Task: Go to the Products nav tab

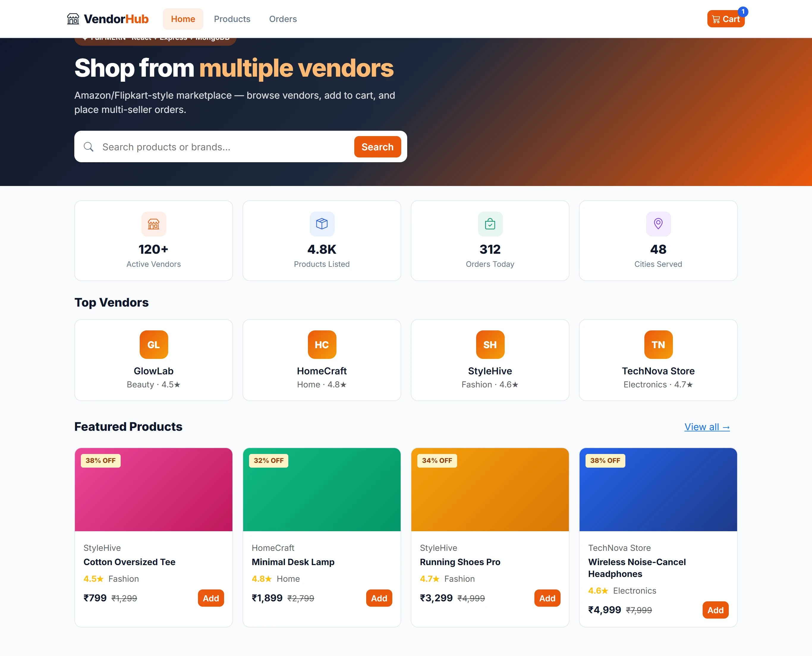Action: (232, 19)
